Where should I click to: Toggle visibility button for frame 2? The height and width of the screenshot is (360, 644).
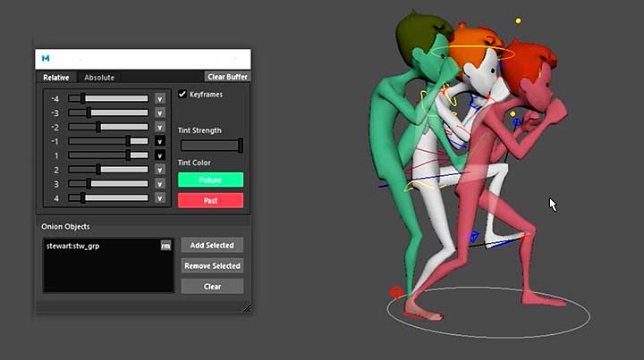tap(160, 170)
